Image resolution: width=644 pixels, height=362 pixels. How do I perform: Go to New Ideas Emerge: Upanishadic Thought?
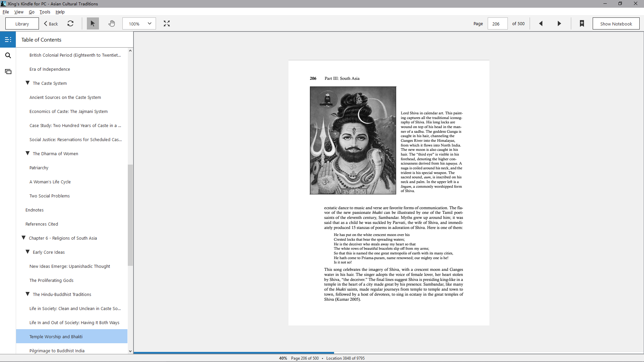(70, 266)
